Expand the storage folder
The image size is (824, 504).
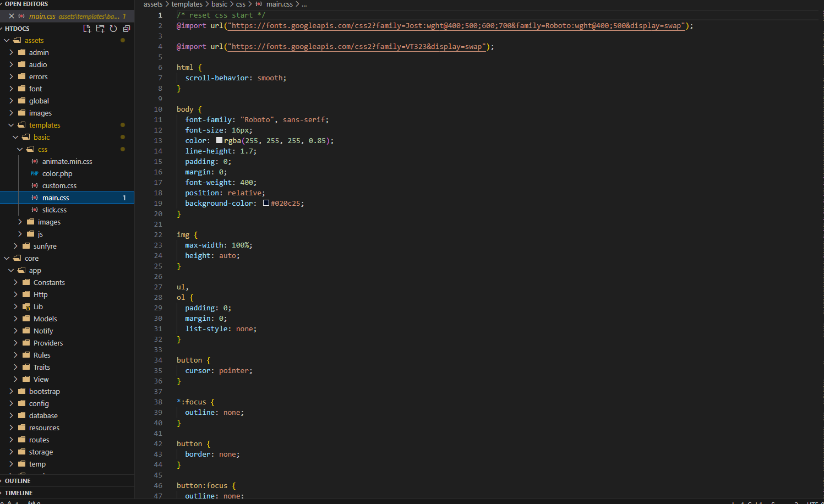click(x=67, y=452)
